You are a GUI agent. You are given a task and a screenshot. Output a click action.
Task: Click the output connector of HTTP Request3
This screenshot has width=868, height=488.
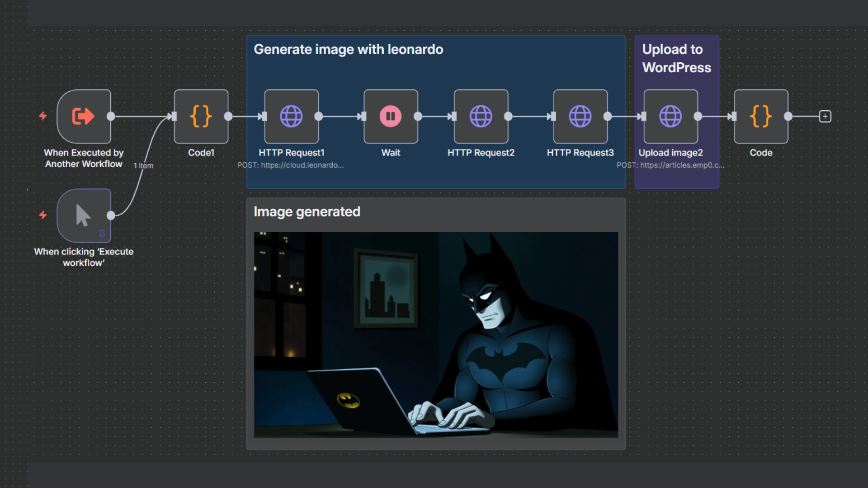[x=608, y=117]
